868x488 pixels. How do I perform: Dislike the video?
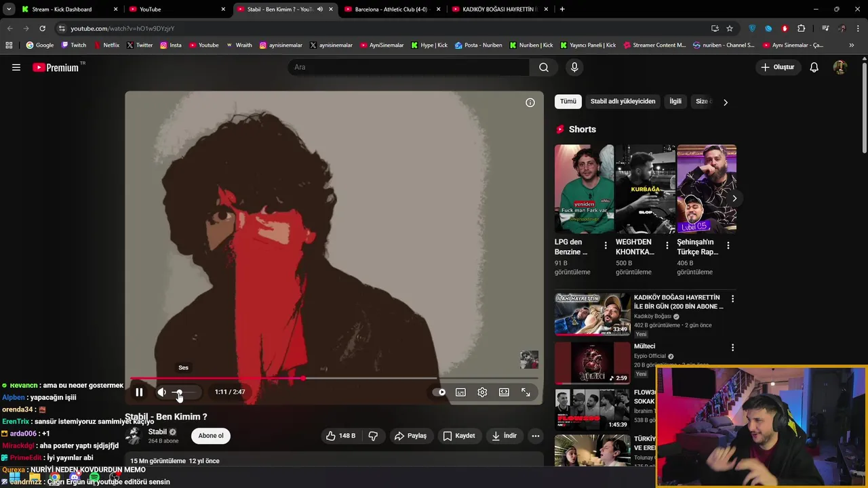pos(373,436)
